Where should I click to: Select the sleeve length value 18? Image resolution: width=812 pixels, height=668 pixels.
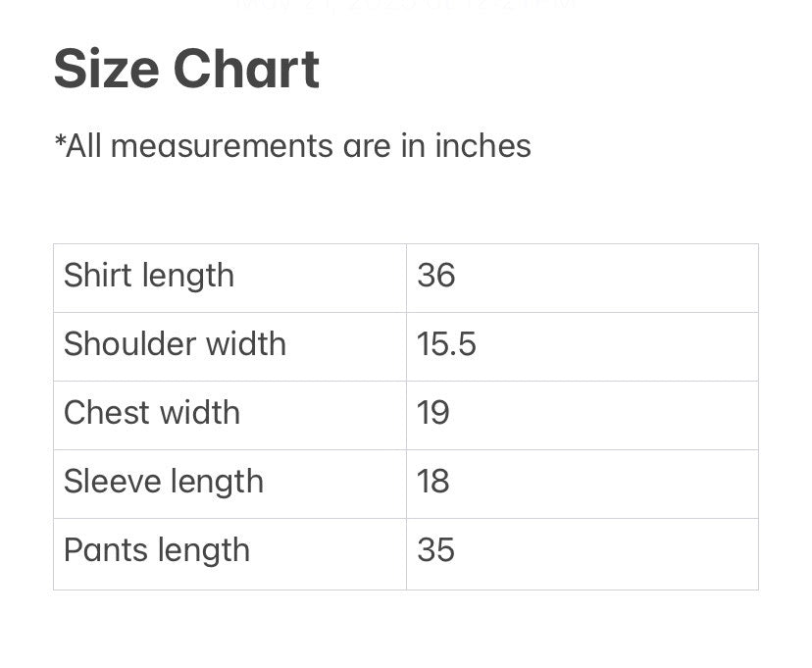[x=432, y=482]
